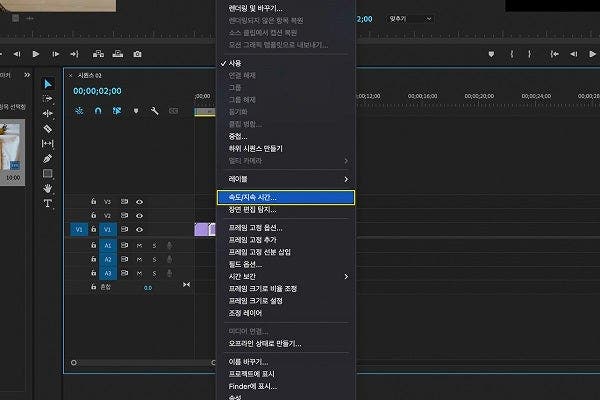
Task: Toggle the checked 사용 menu item
Action: (285, 63)
